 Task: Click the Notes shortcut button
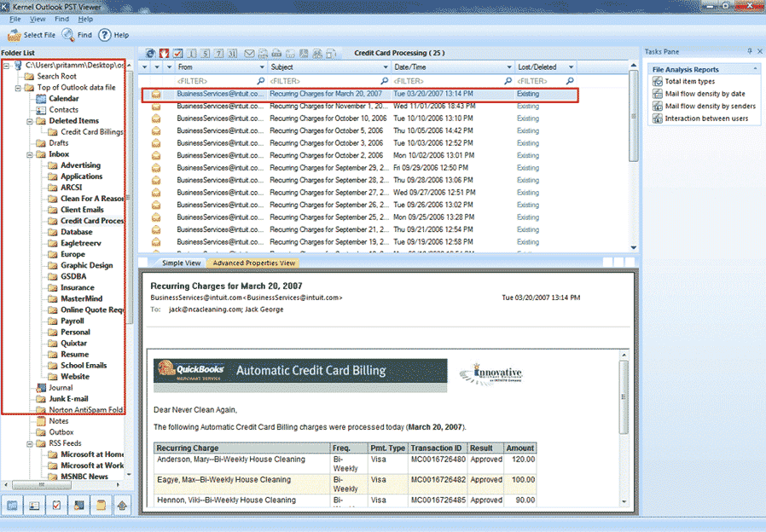(101, 506)
